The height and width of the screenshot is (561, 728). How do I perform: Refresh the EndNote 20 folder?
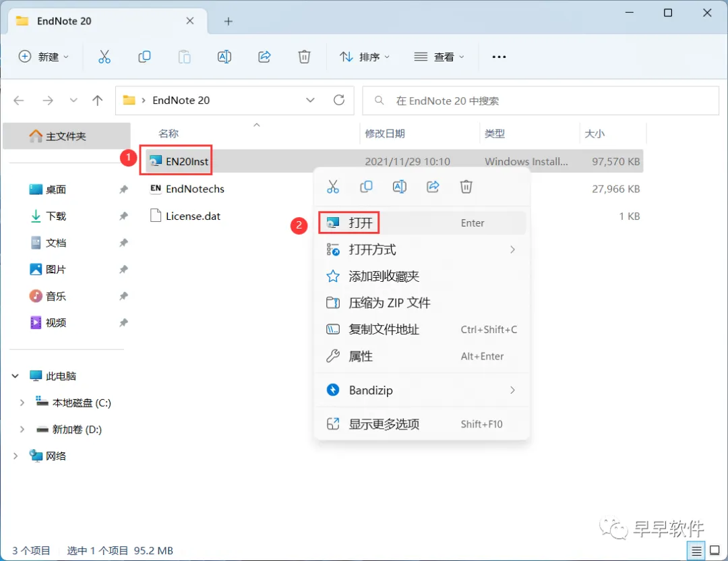coord(339,100)
